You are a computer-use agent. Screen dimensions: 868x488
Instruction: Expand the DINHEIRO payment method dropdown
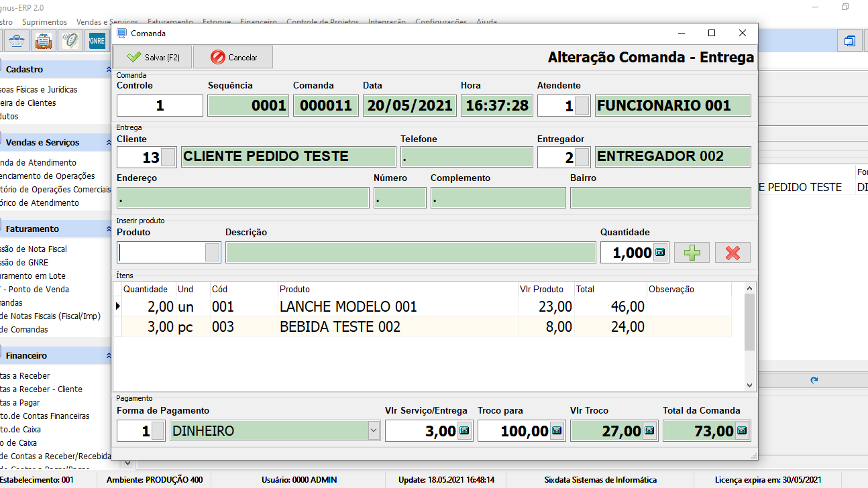374,431
